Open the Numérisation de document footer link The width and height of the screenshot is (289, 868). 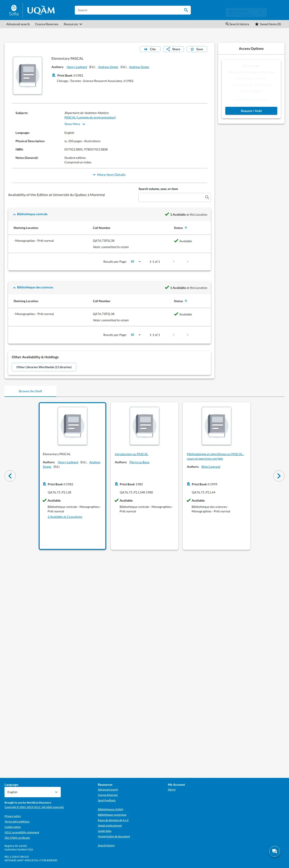point(114,836)
